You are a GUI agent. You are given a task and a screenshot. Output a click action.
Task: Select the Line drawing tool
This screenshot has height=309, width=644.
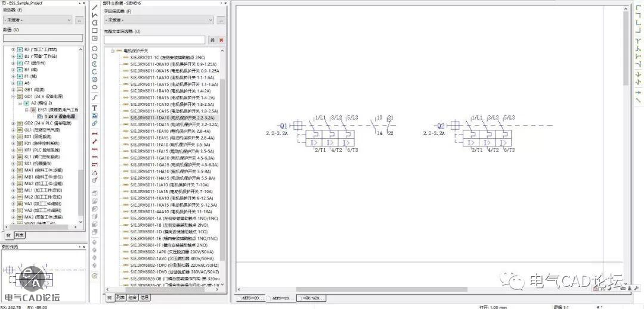coord(94,7)
